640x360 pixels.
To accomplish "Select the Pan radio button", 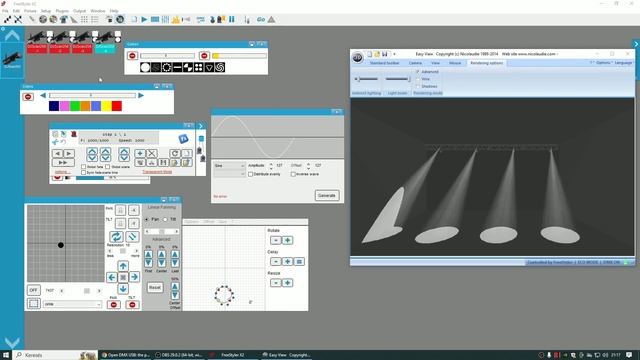I will click(x=147, y=219).
